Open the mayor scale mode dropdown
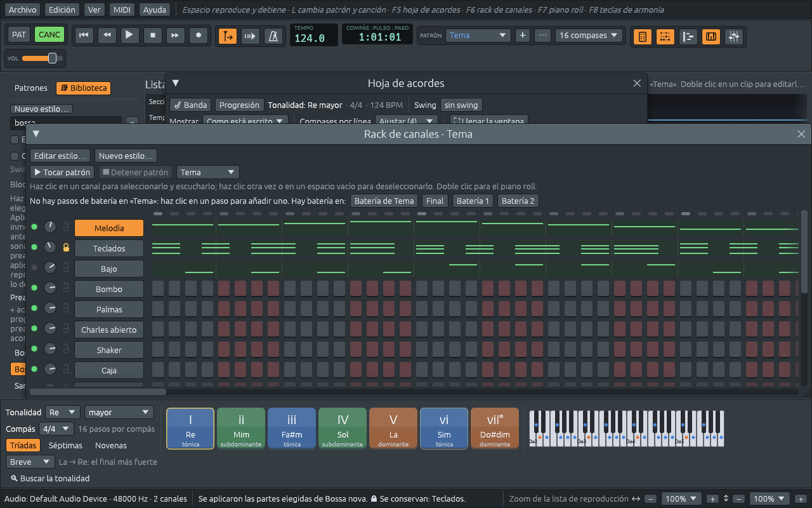Viewport: 812px width, 508px height. coord(119,412)
